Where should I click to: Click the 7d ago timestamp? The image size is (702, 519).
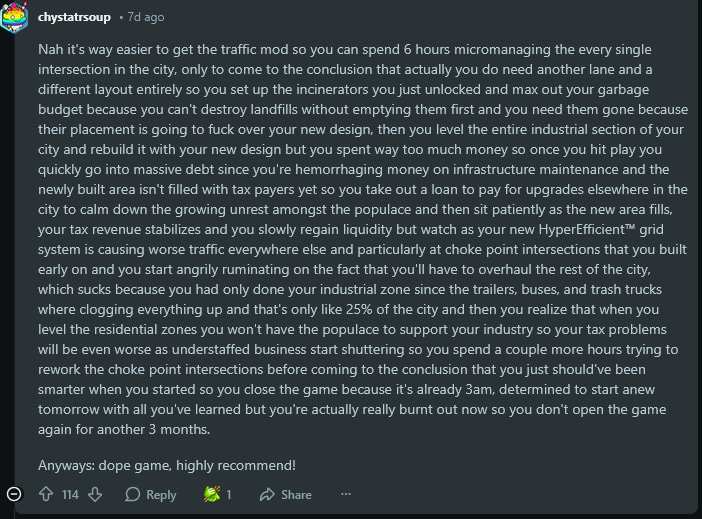pos(145,18)
